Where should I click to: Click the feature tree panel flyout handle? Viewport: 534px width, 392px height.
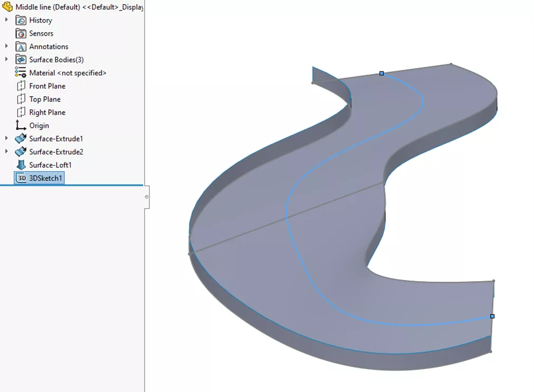point(146,197)
